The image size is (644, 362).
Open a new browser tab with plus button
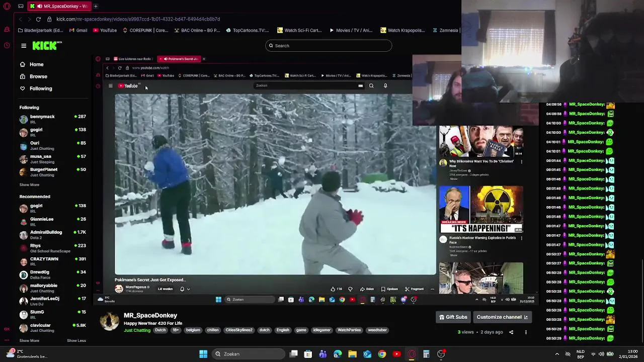(x=96, y=6)
